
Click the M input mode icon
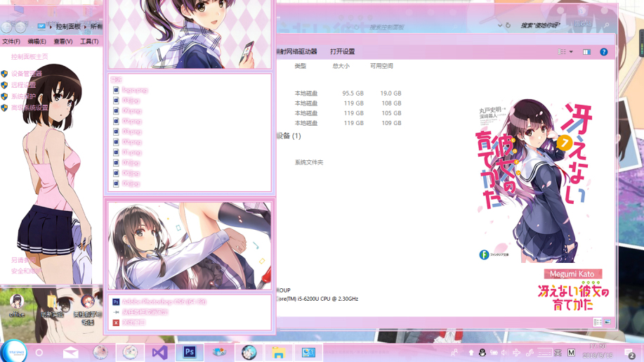(x=571, y=353)
